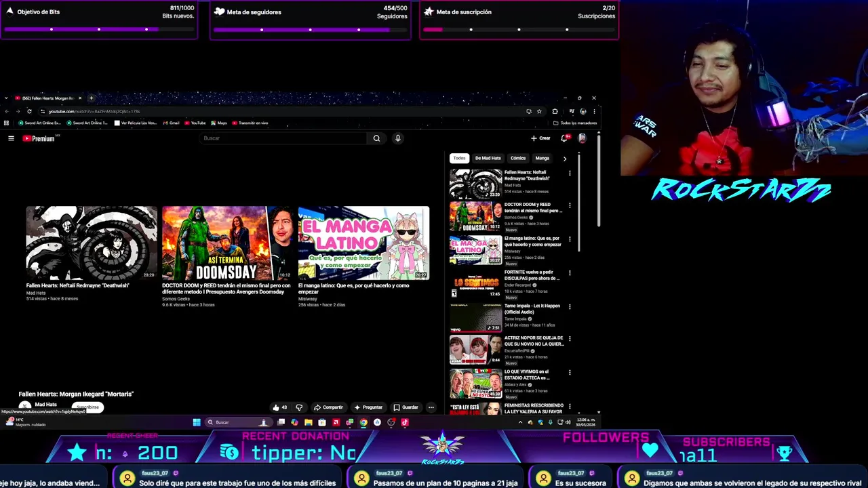
Task: Open Transmitir en vivo bookmark
Action: (250, 123)
